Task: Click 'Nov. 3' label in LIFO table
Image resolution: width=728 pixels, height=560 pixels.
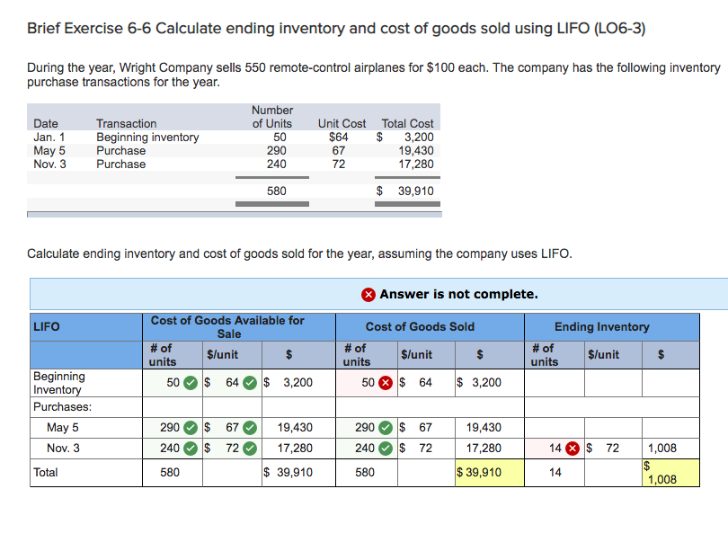Action: pyautogui.click(x=63, y=449)
